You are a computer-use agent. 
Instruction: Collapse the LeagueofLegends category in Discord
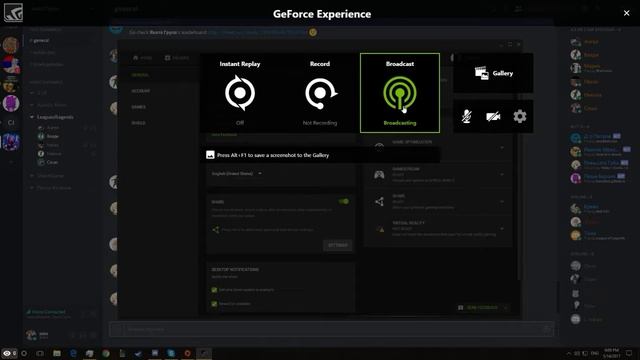click(x=52, y=117)
